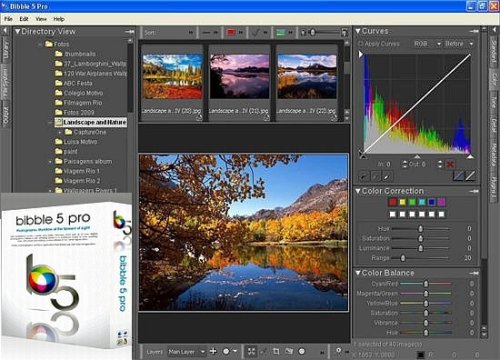Click the small icon left of thumbnail slider
Image resolution: width=500 pixels, height=360 pixels.
(x=303, y=32)
